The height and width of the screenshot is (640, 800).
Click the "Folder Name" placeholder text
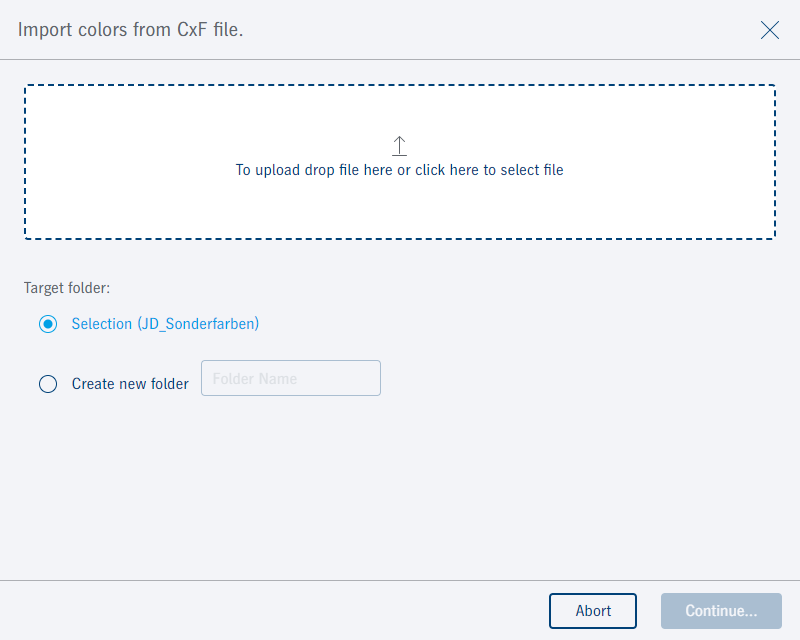click(x=255, y=379)
